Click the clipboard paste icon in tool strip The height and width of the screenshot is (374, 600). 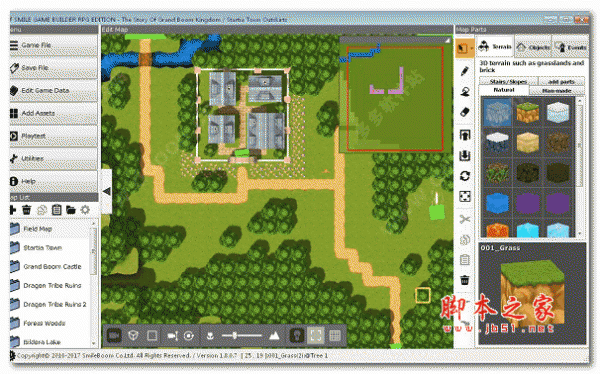coord(465,260)
